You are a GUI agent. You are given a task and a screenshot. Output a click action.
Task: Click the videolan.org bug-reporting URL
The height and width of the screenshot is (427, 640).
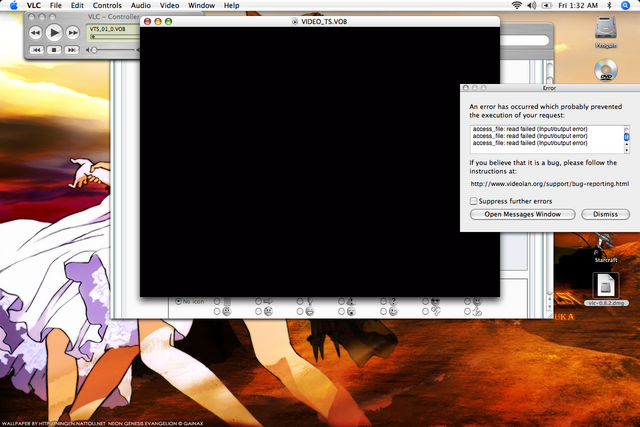(x=549, y=184)
